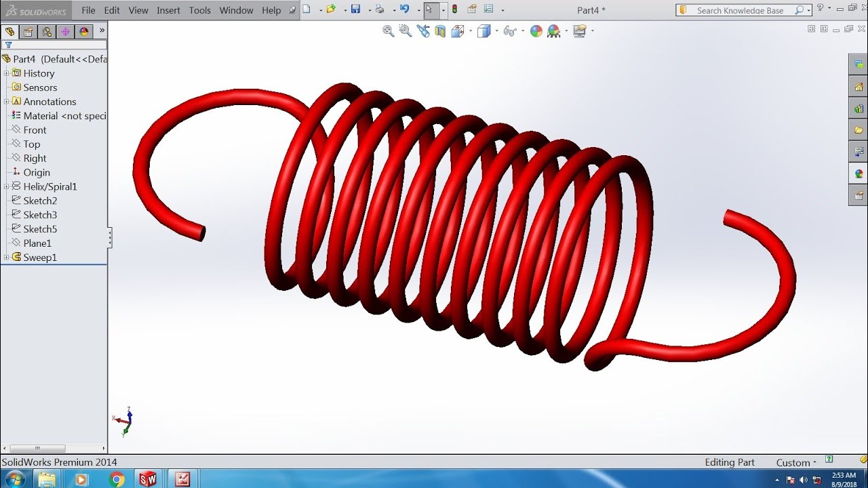Open the View Palette task pane tab
868x488 pixels.
tap(859, 151)
